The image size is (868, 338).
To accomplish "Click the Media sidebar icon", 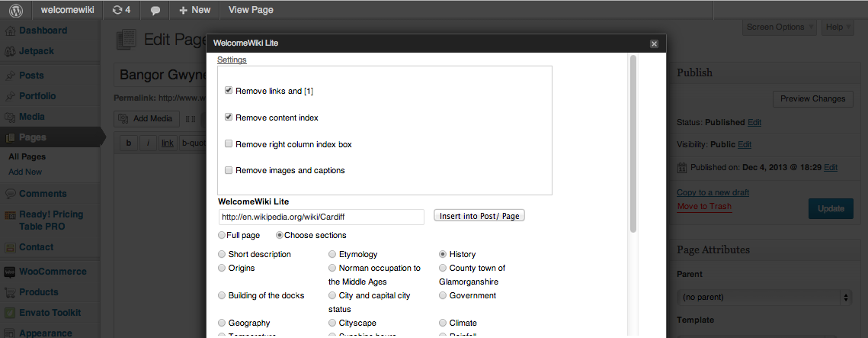I will 10,117.
